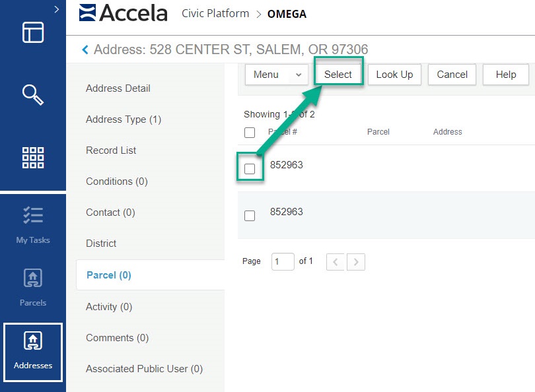Go to next page using right chevron
This screenshot has height=392, width=535.
pos(356,262)
